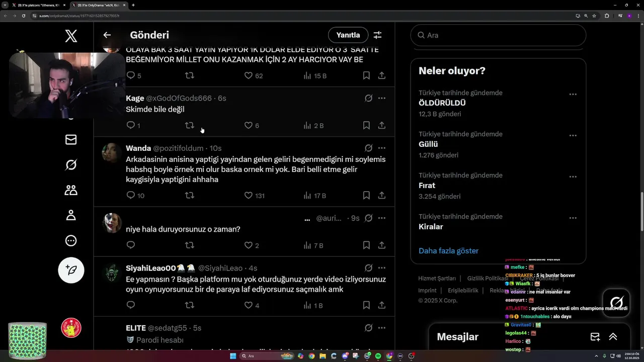Open Messages envelope icon in sidebar
The image size is (644, 362).
(x=71, y=140)
